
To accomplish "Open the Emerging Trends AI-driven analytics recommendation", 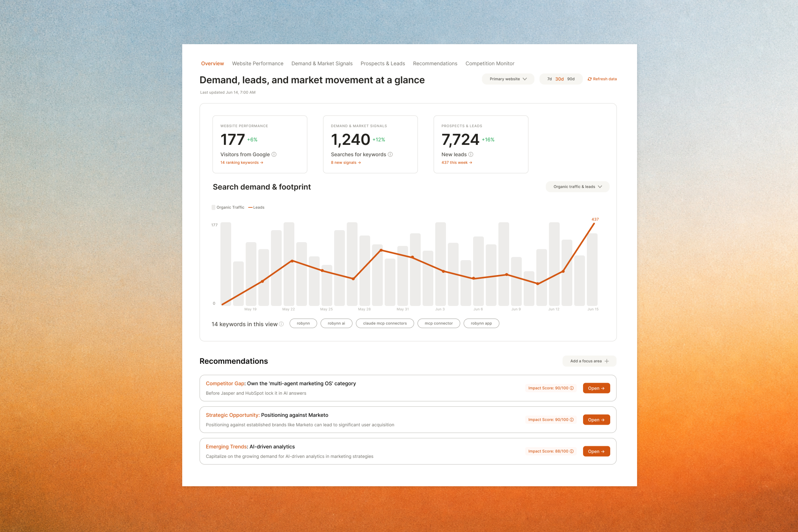I will pyautogui.click(x=597, y=451).
